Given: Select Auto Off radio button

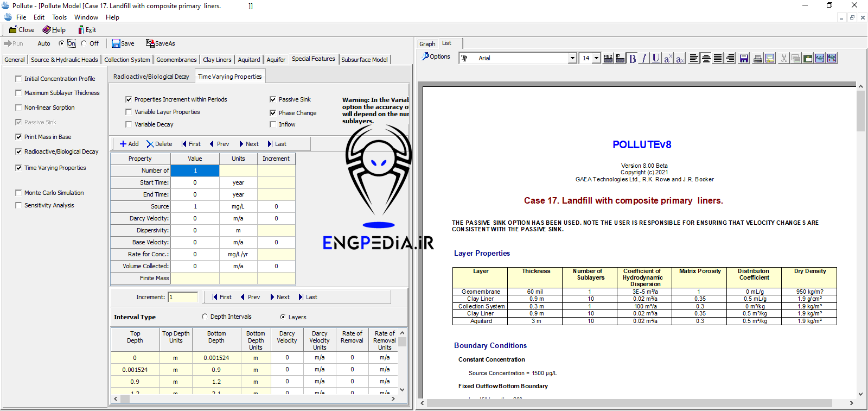Looking at the screenshot, I should point(84,43).
